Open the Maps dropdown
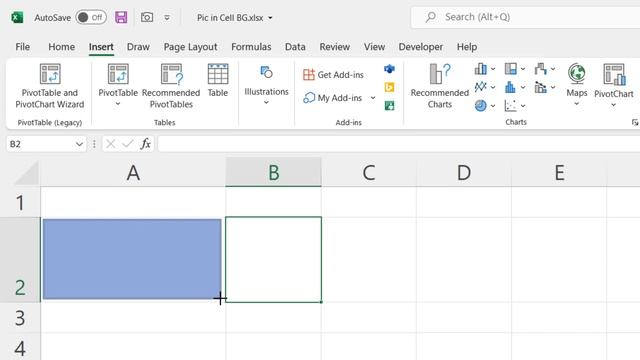Screen dimensions: 640x360 (576, 85)
